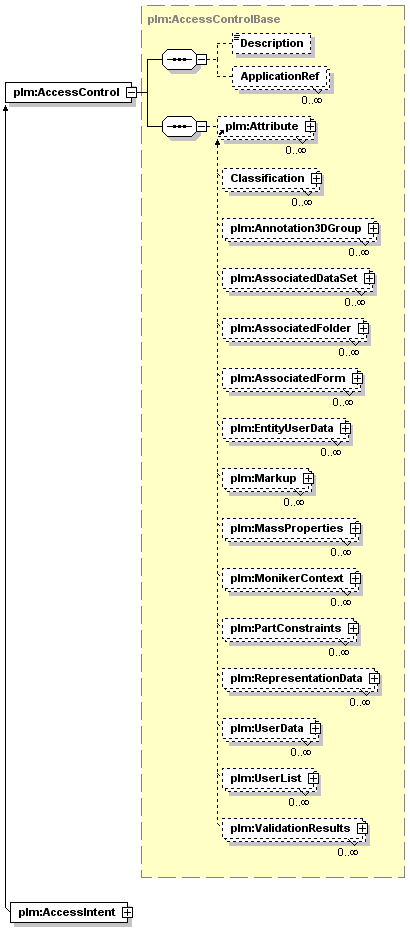
Task: Expand plm:AssociatedFolder plus icon
Action: pyautogui.click(x=363, y=327)
